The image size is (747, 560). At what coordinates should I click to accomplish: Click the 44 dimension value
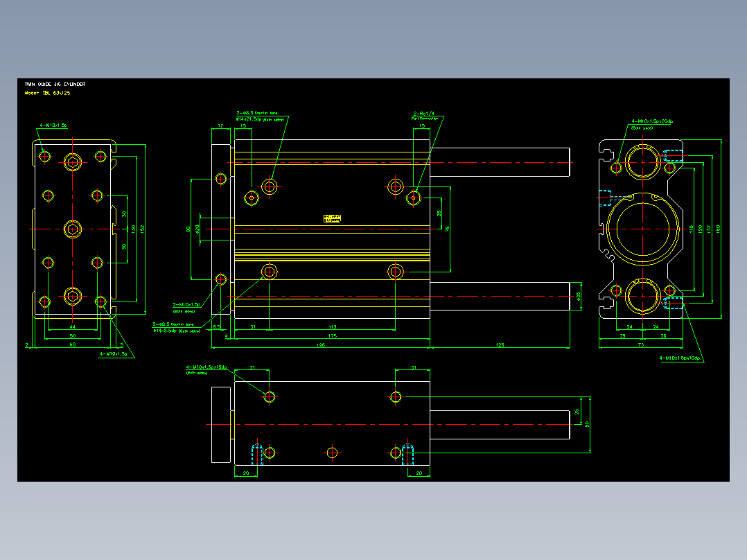(72, 327)
